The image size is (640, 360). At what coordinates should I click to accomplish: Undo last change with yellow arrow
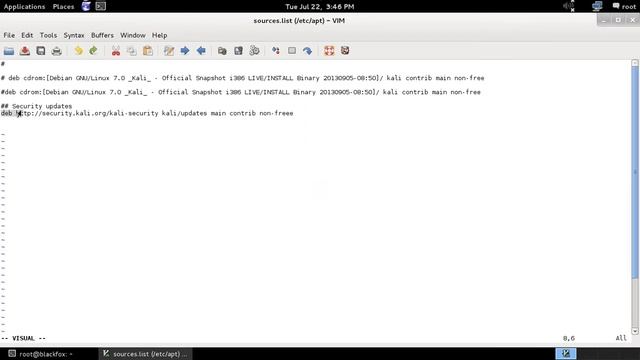pyautogui.click(x=78, y=51)
